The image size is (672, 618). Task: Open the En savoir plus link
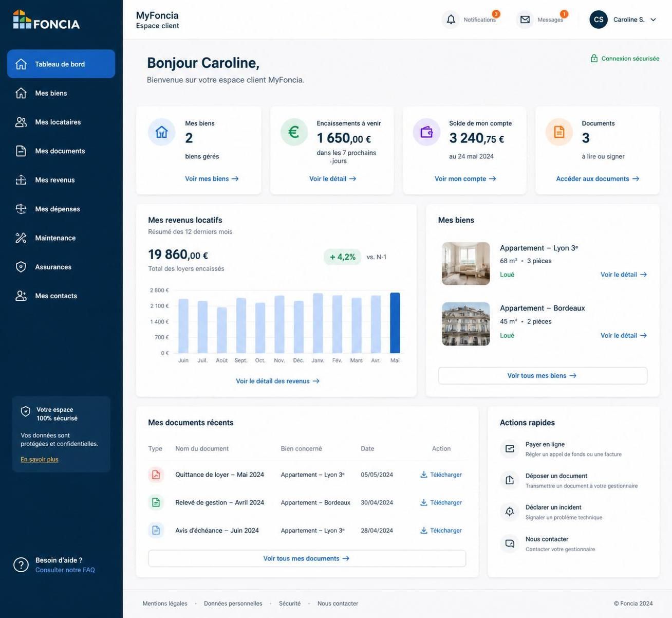40,459
